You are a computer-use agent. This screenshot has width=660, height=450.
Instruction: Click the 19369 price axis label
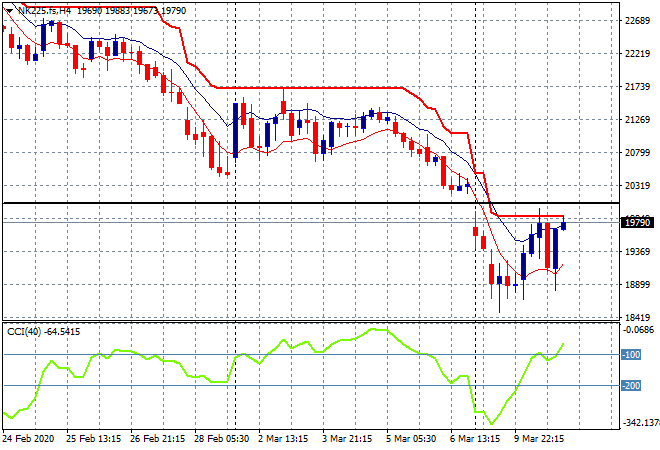coord(637,252)
